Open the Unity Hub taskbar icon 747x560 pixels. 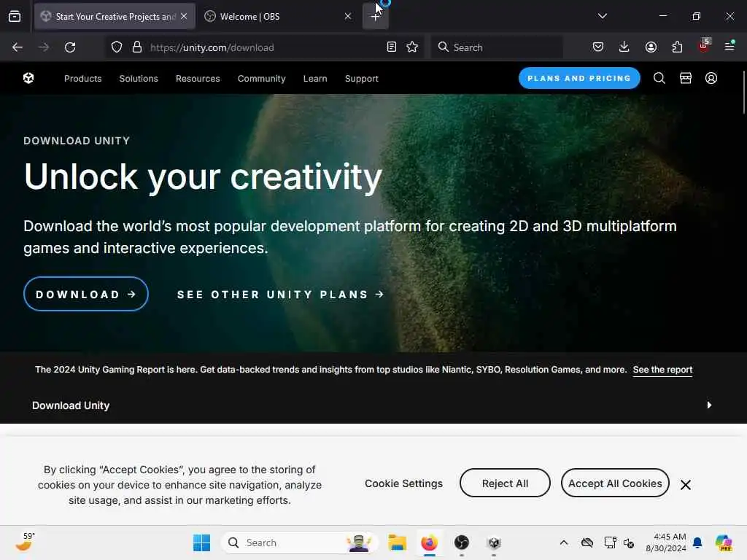[x=494, y=542]
